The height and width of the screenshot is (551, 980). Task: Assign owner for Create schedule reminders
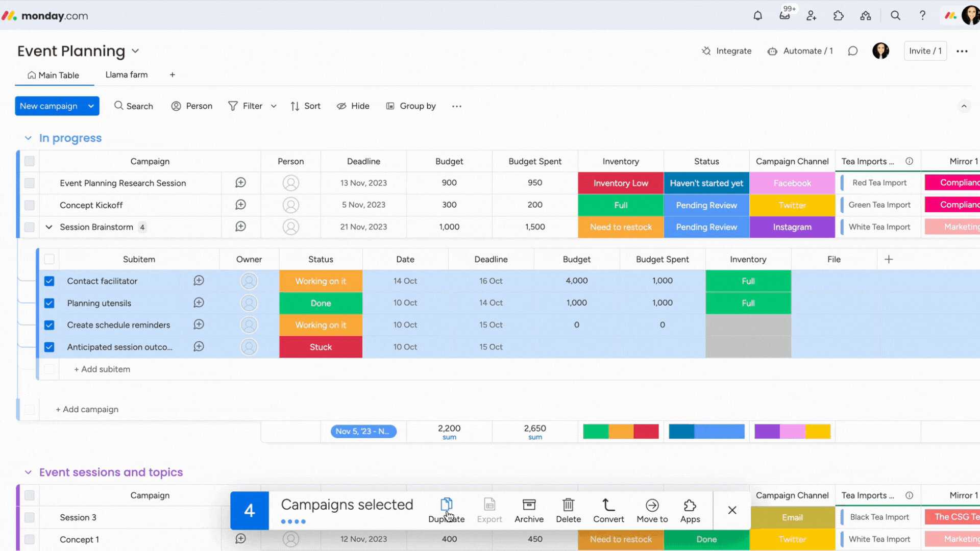pyautogui.click(x=249, y=325)
